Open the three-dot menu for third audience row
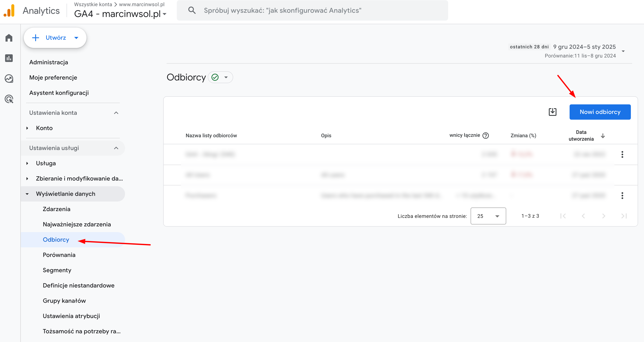This screenshot has width=644, height=342. point(622,195)
